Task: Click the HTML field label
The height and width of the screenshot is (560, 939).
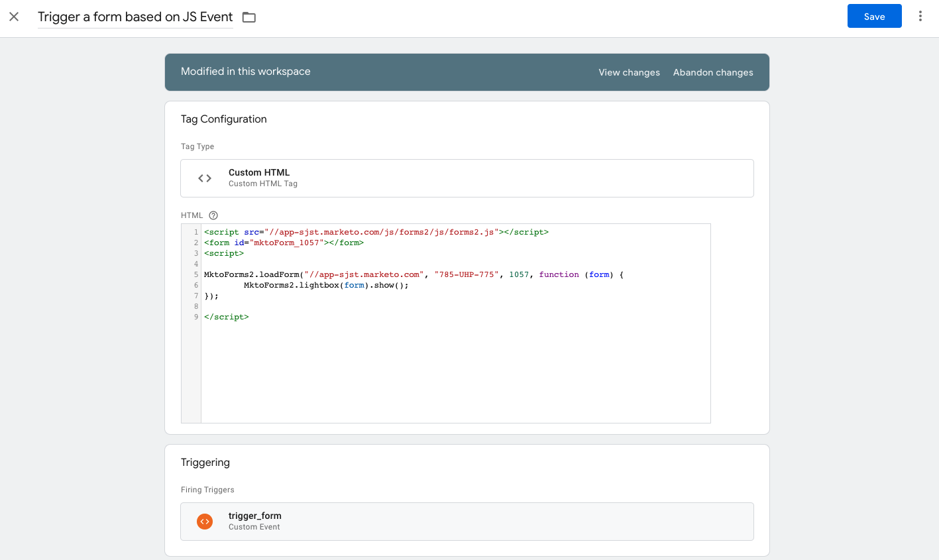Action: (192, 215)
